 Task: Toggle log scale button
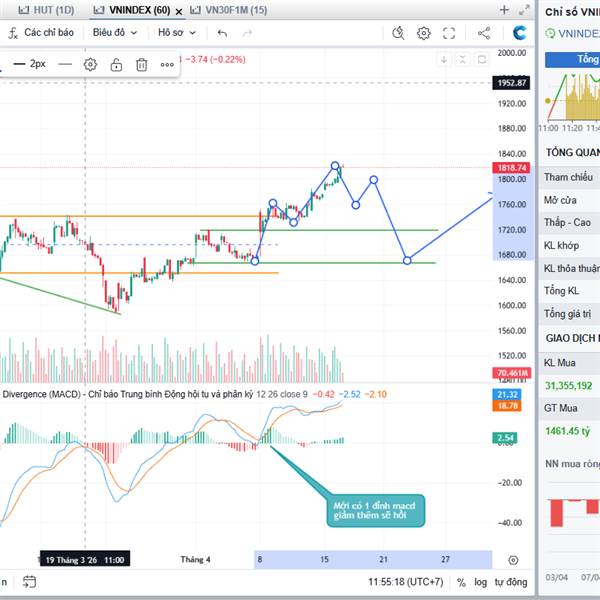click(481, 582)
